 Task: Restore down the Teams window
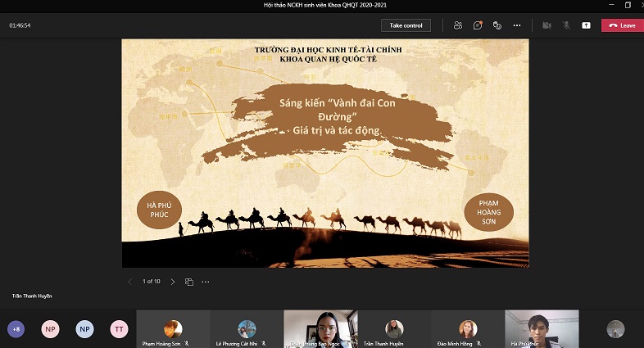click(628, 5)
